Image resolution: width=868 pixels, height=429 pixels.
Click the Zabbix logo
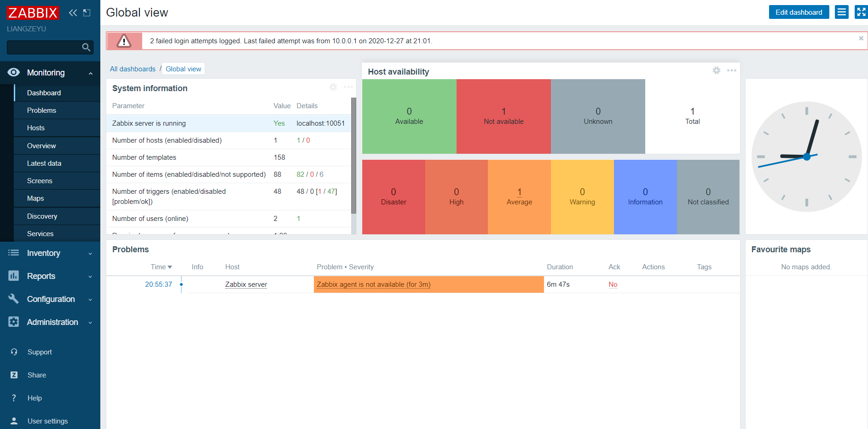(x=33, y=13)
